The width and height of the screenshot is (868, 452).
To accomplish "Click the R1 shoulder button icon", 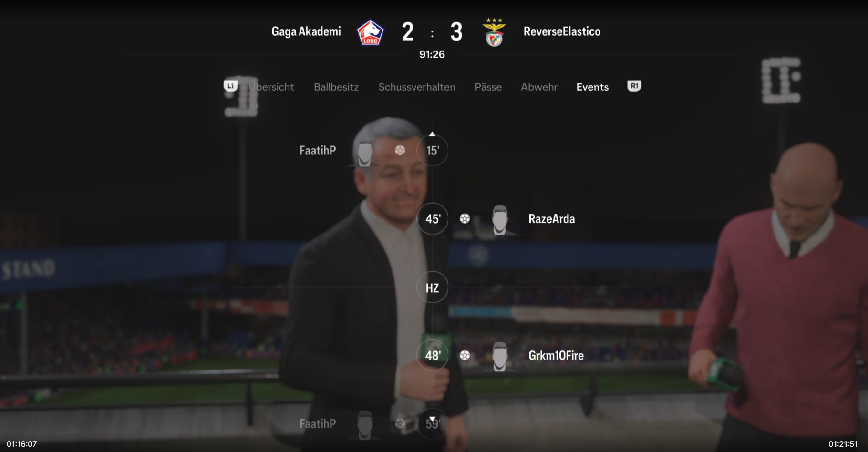I will pyautogui.click(x=634, y=86).
